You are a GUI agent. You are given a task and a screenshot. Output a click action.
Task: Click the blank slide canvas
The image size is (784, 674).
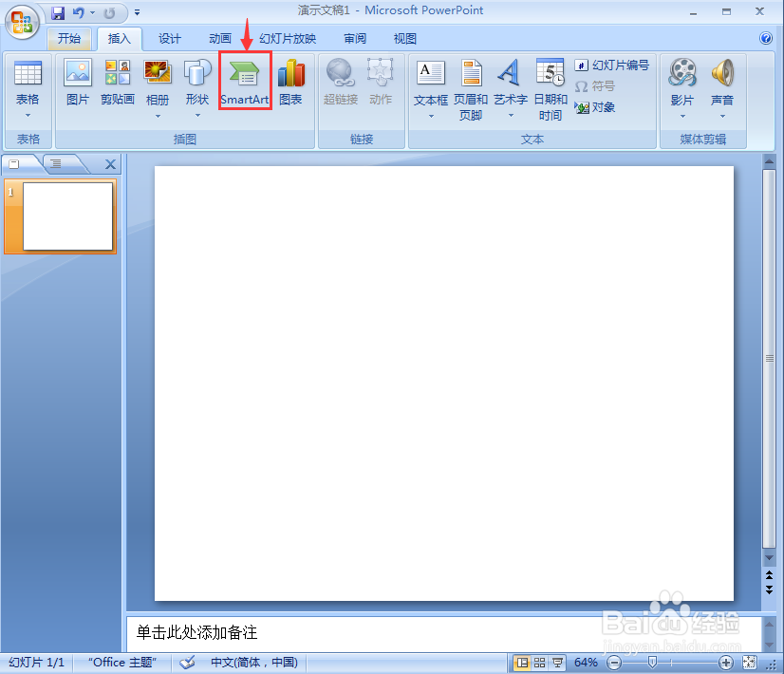pos(444,383)
